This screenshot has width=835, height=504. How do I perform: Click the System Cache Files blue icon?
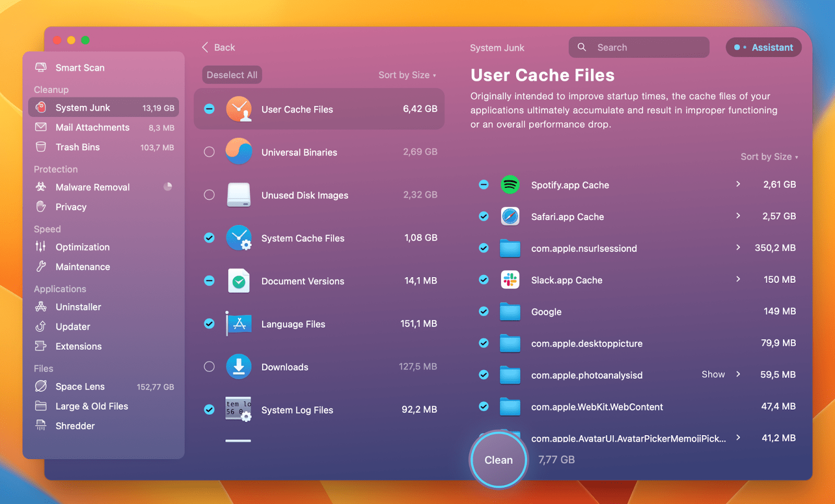click(x=239, y=238)
